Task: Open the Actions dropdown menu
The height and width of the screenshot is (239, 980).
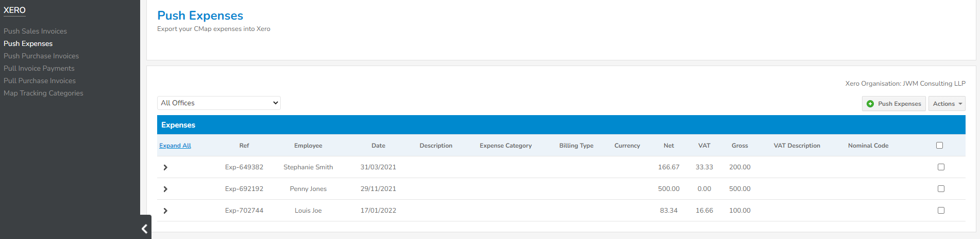Action: [947, 104]
